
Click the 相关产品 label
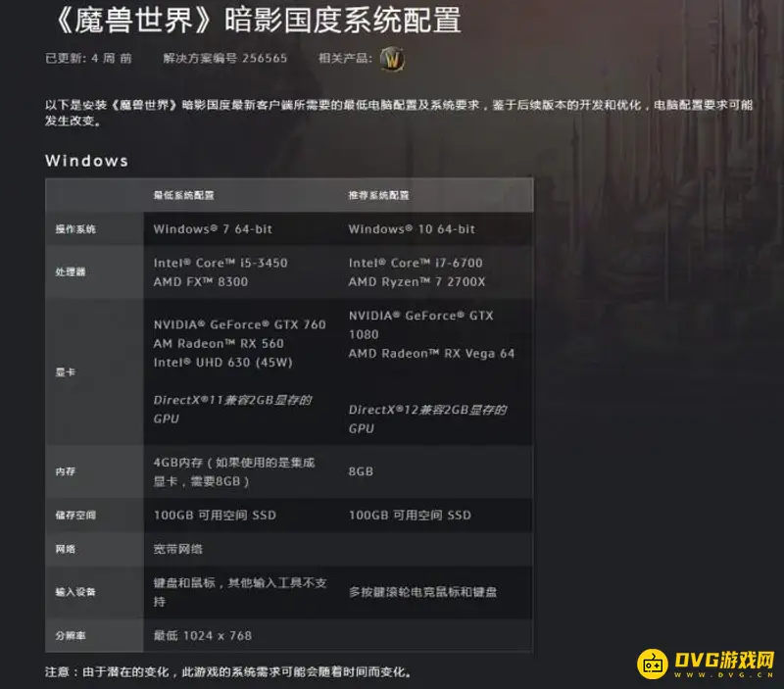click(x=346, y=59)
